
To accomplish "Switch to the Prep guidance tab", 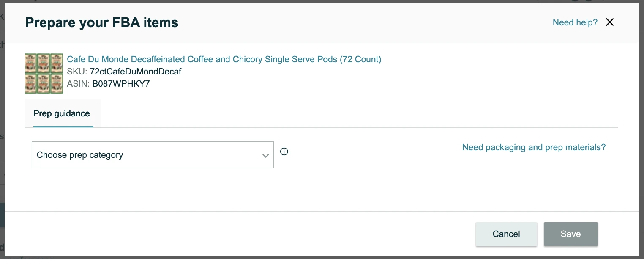I will click(x=62, y=113).
